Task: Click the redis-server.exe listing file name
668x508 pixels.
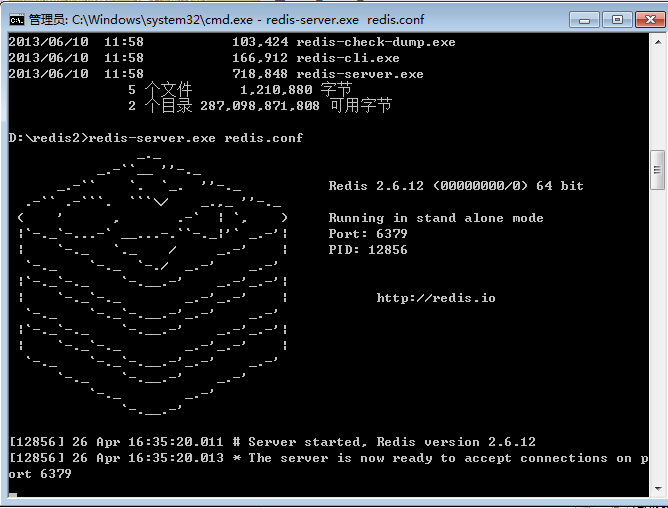Action: [x=360, y=74]
